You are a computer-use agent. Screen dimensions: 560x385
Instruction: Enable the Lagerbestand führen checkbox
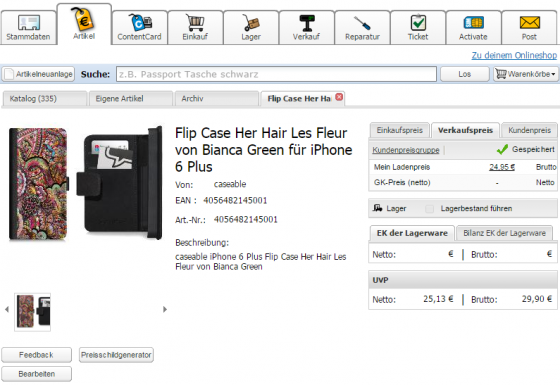pyautogui.click(x=430, y=209)
